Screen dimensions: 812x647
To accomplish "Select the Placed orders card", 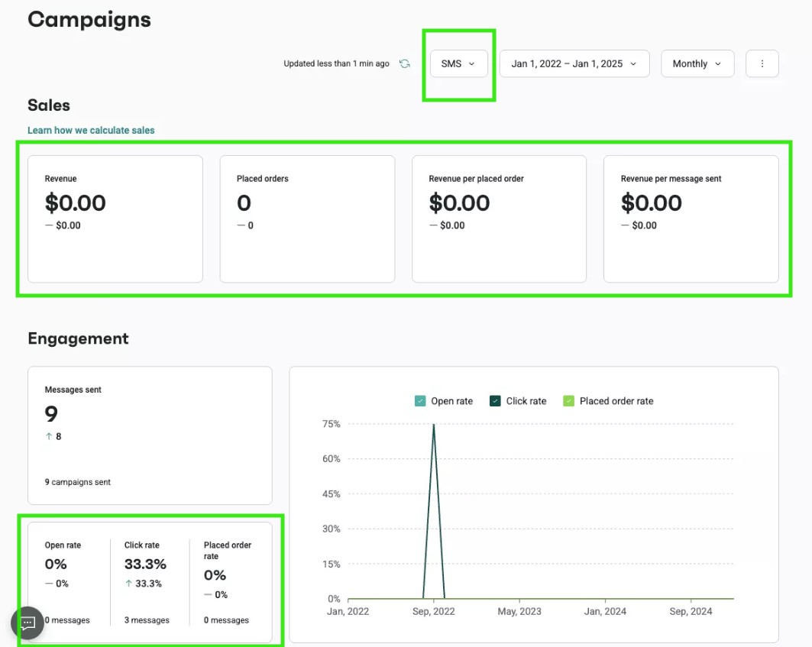I will click(x=307, y=219).
